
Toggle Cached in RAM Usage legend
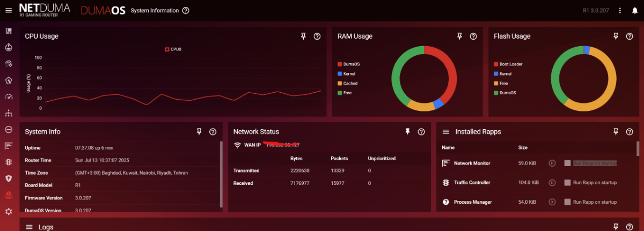348,84
